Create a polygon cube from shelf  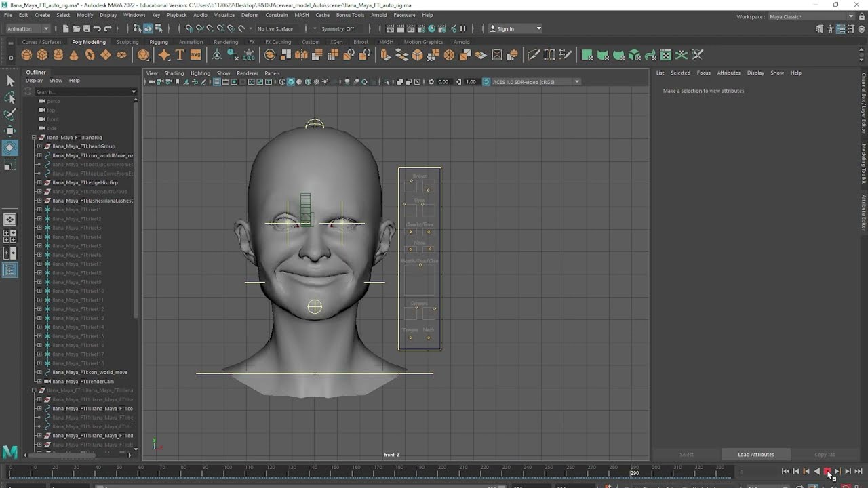(x=43, y=55)
